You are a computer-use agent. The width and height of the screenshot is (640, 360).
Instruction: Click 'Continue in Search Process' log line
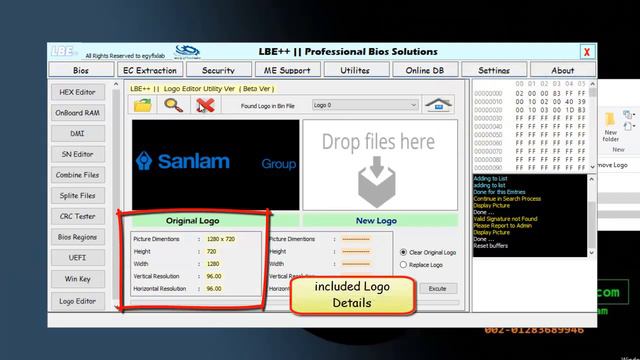507,199
